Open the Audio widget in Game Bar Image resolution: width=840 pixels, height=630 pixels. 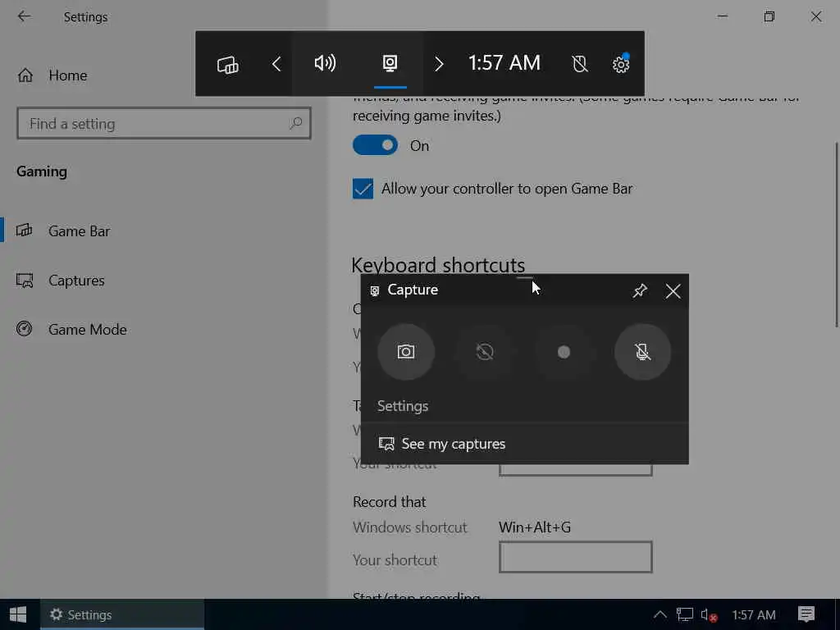pyautogui.click(x=325, y=63)
